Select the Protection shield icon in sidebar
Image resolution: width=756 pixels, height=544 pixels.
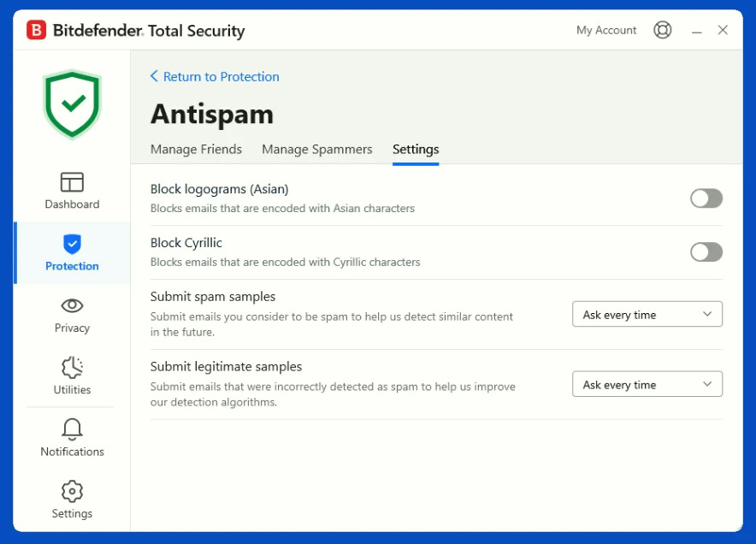coord(72,244)
